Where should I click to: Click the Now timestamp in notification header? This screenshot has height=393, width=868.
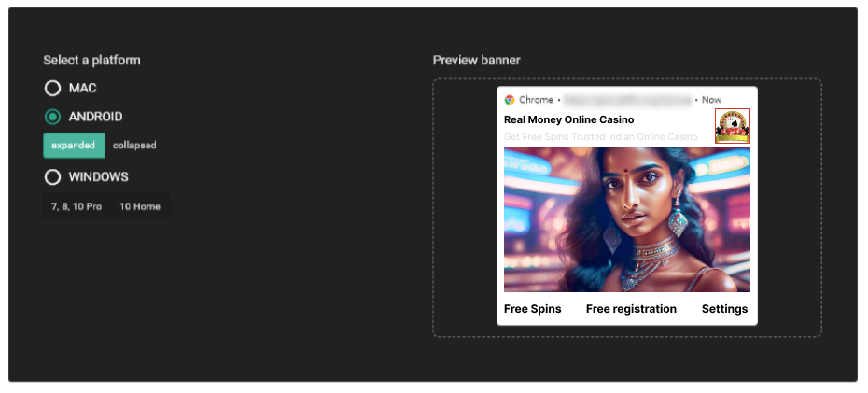[x=711, y=100]
